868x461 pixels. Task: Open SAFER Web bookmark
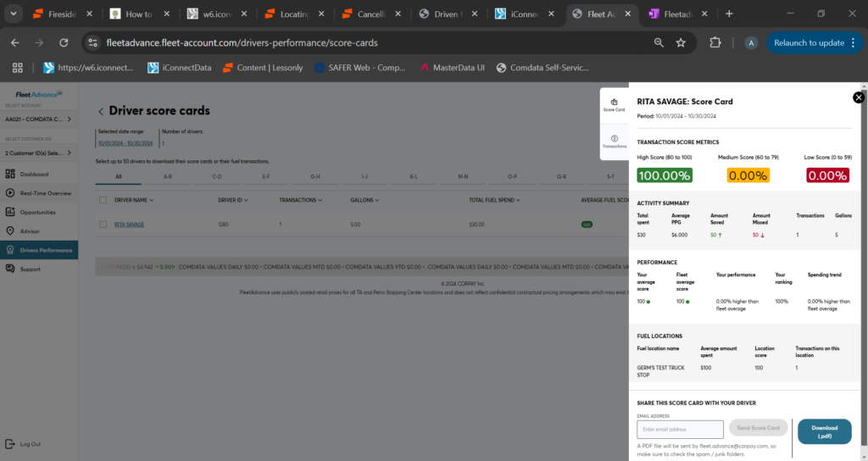pos(359,68)
